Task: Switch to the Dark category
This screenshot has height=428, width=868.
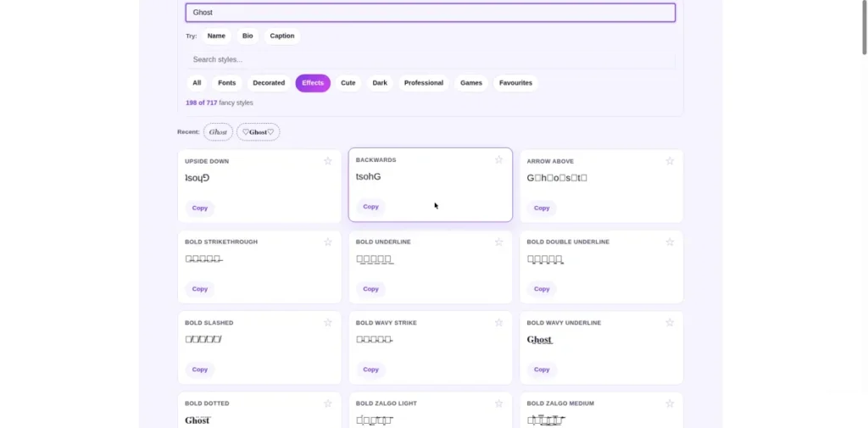Action: (x=380, y=83)
